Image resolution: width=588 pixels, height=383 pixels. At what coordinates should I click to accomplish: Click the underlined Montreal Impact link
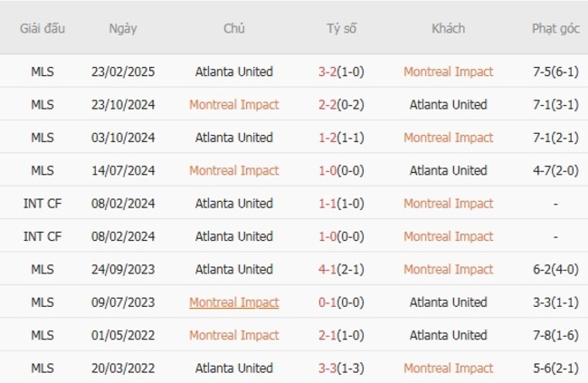point(233,302)
